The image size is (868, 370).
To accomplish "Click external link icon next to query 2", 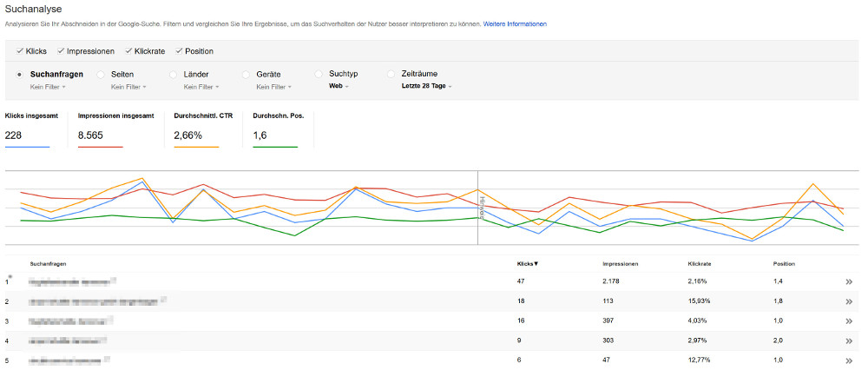I will pos(164,298).
